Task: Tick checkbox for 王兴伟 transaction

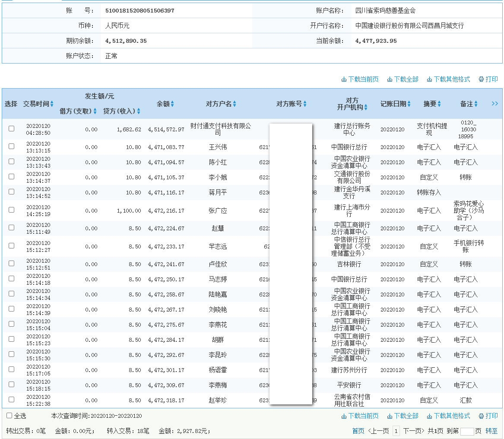Action: pos(12,146)
